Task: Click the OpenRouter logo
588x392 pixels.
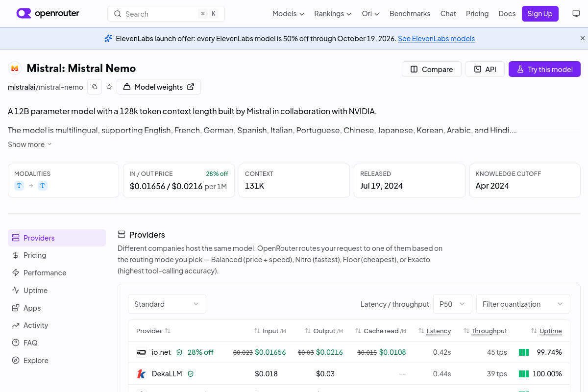Action: 48,14
